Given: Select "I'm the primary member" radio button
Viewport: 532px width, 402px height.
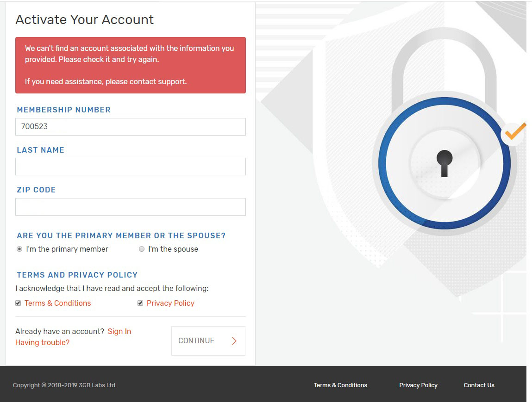Looking at the screenshot, I should 19,249.
